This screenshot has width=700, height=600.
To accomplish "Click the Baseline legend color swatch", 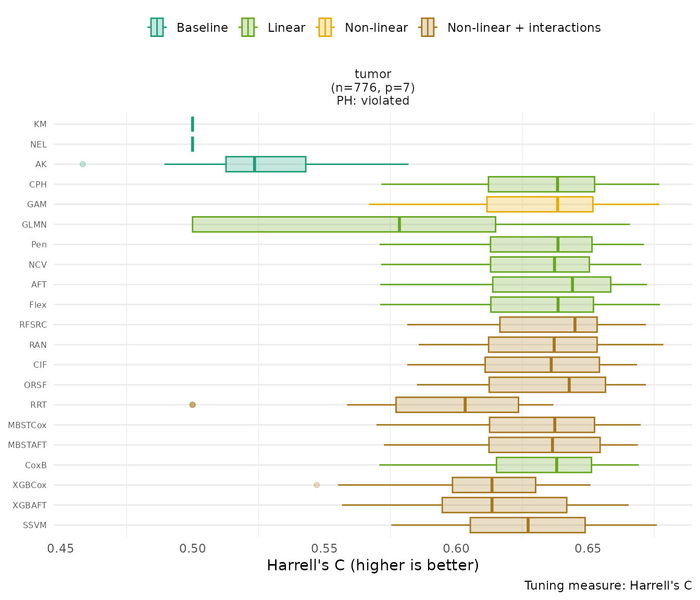I will coord(157,28).
